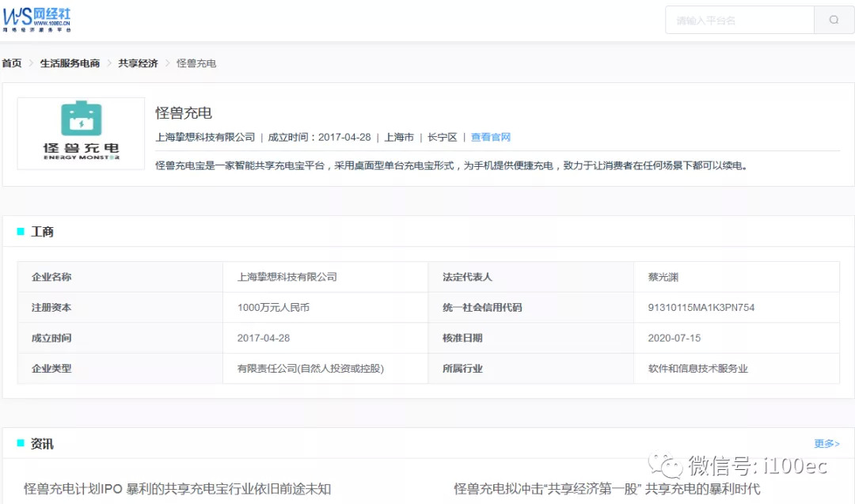Click the 工商 section header
855x504 pixels.
42,232
